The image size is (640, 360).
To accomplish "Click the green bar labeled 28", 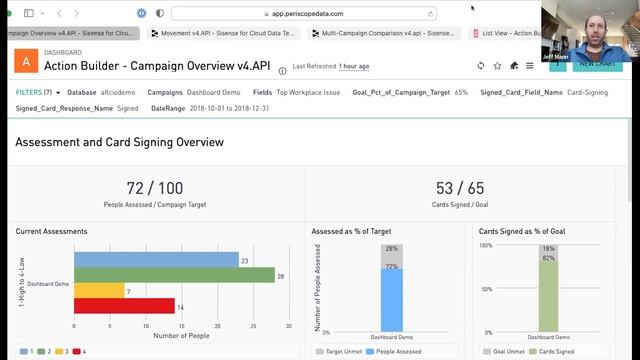I will [174, 275].
